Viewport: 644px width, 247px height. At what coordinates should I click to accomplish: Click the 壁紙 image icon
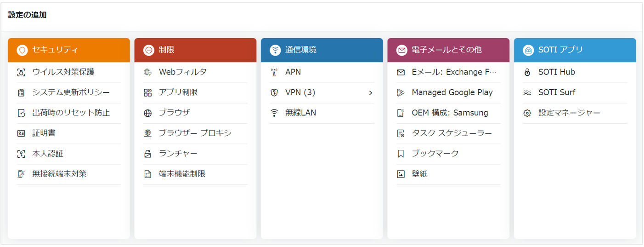(x=401, y=174)
